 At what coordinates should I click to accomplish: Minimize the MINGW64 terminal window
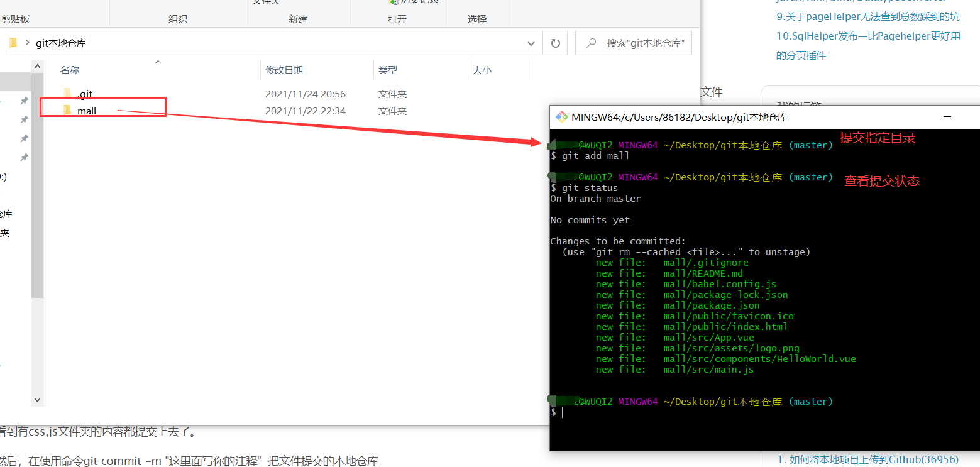pos(947,117)
